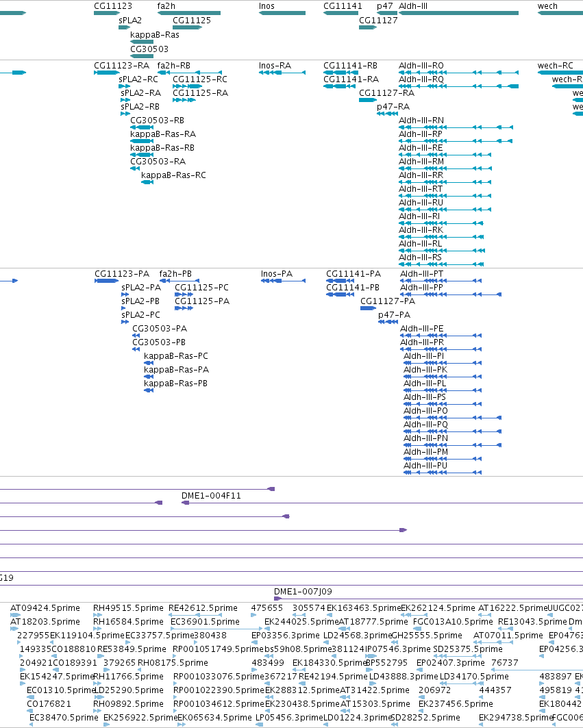The image size is (583, 728).
Task: Click the p47 gene label
Action: 384,6
